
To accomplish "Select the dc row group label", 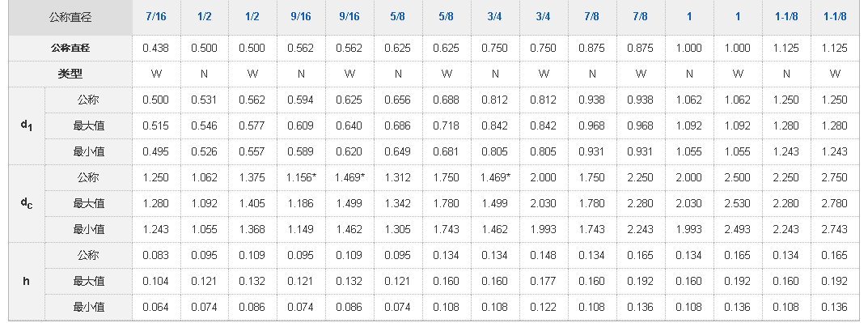I will coord(27,203).
